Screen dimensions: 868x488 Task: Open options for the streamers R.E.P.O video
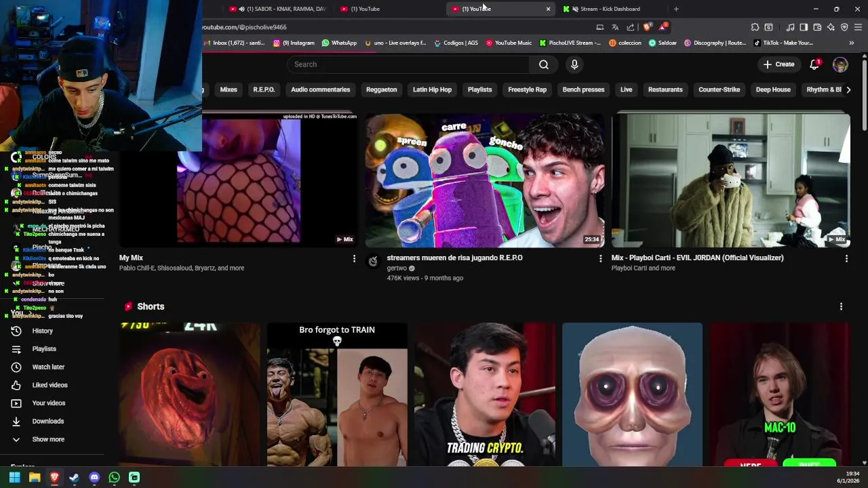pos(600,258)
